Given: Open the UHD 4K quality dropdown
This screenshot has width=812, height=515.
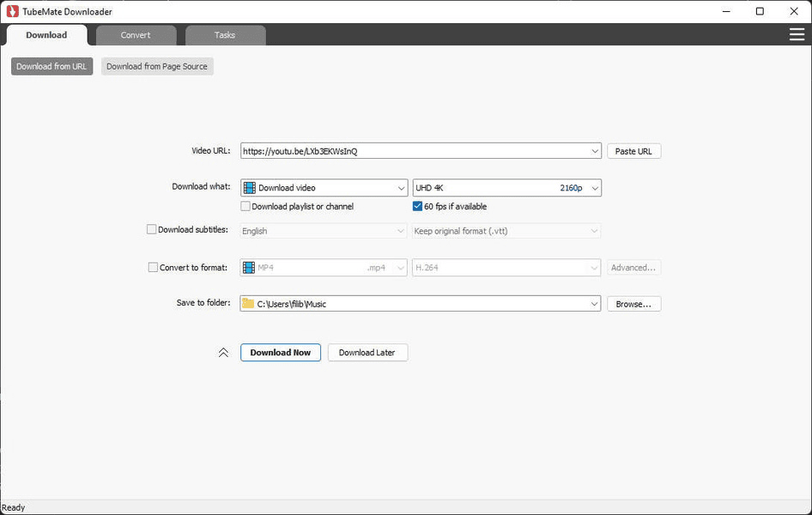Looking at the screenshot, I should (x=595, y=187).
